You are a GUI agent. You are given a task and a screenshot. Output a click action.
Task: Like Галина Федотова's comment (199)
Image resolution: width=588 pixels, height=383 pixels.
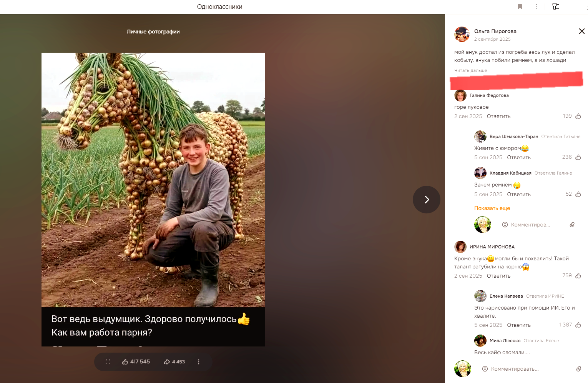point(572,116)
